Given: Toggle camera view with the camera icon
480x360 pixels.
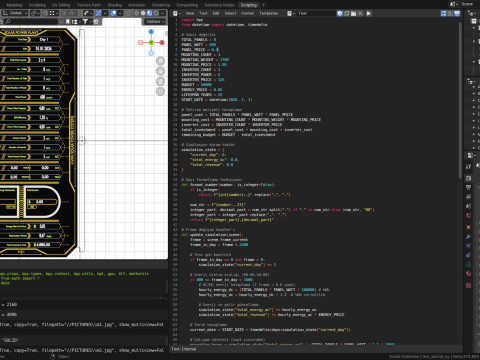Looking at the screenshot, I should (x=160, y=81).
